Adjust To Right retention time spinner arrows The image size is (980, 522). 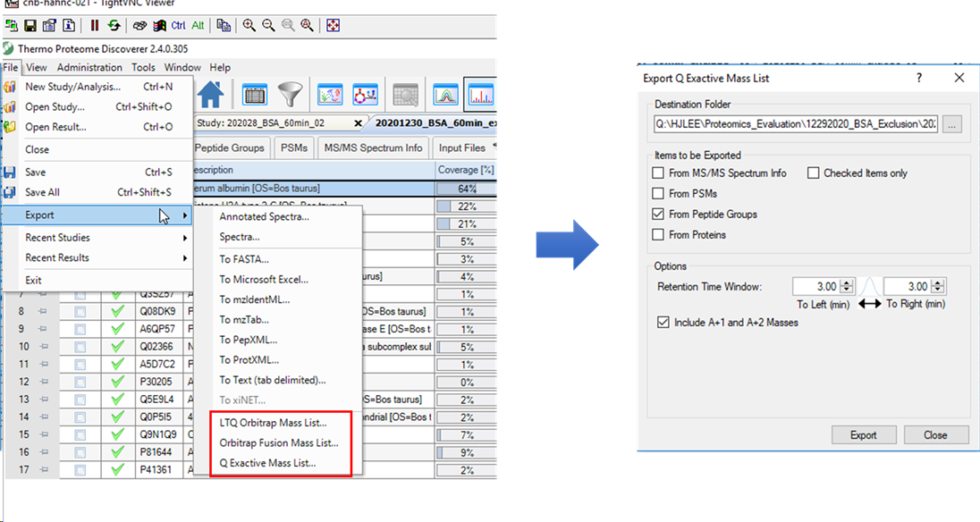(x=937, y=287)
